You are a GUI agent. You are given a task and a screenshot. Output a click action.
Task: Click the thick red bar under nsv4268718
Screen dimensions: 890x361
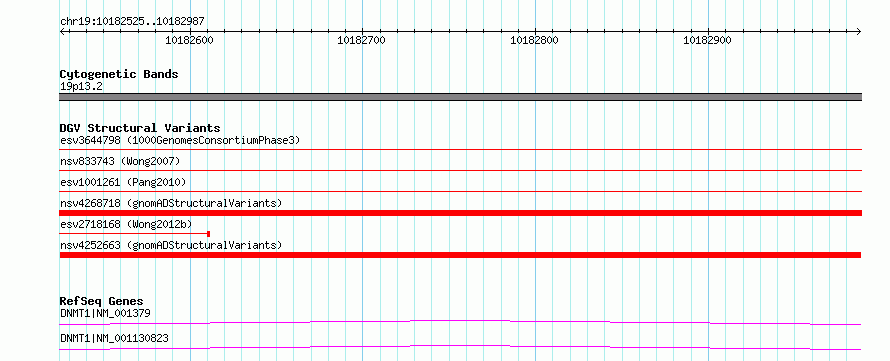pyautogui.click(x=460, y=213)
